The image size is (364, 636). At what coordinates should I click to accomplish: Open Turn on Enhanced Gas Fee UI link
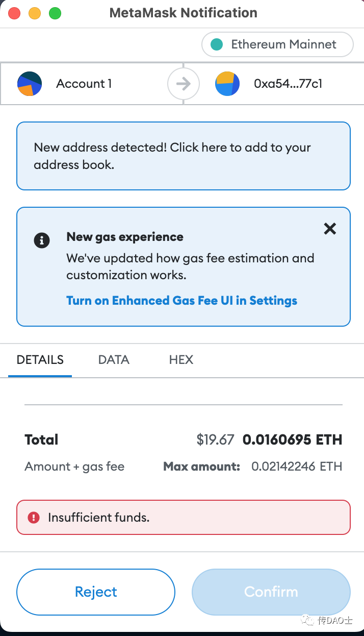pos(181,300)
